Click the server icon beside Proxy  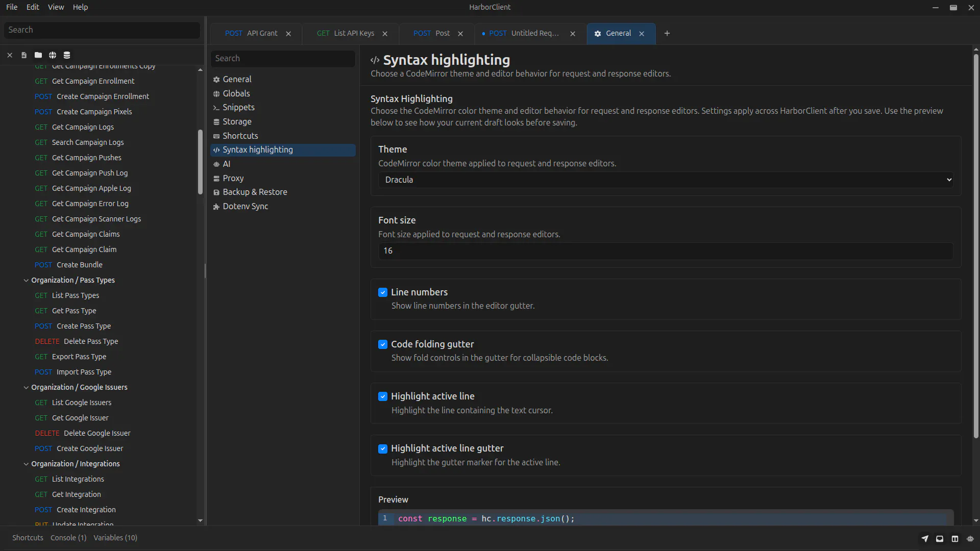[216, 179]
